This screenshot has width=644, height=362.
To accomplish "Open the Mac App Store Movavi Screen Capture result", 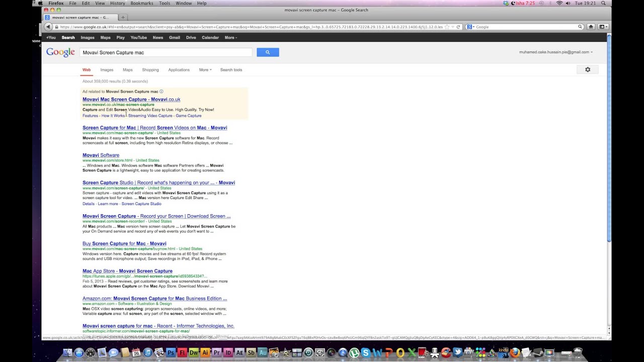I will pyautogui.click(x=127, y=271).
